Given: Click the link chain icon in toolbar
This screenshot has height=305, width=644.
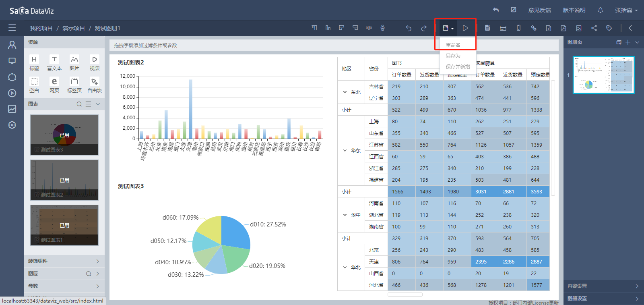Looking at the screenshot, I should pos(534,28).
